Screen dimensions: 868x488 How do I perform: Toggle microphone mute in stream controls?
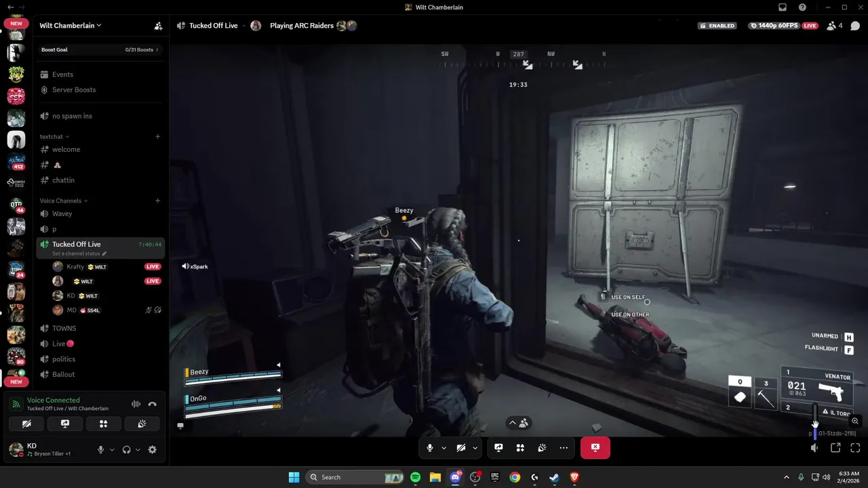429,448
